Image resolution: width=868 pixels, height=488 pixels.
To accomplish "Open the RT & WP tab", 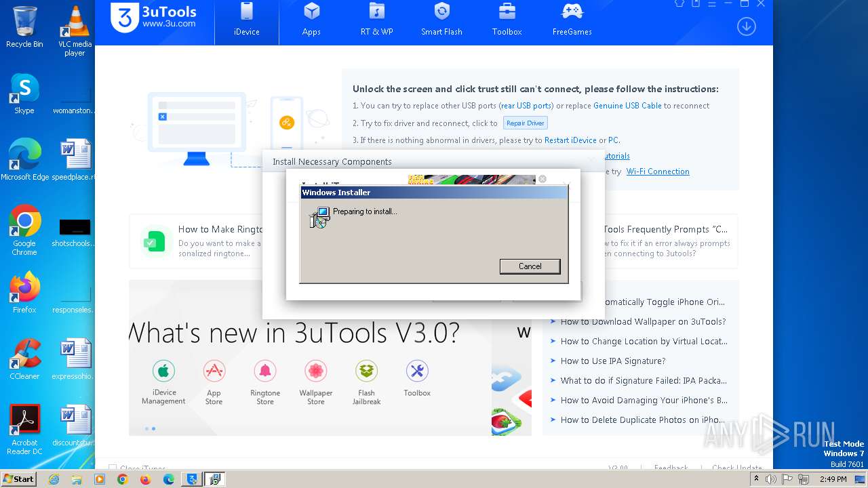I will (376, 20).
